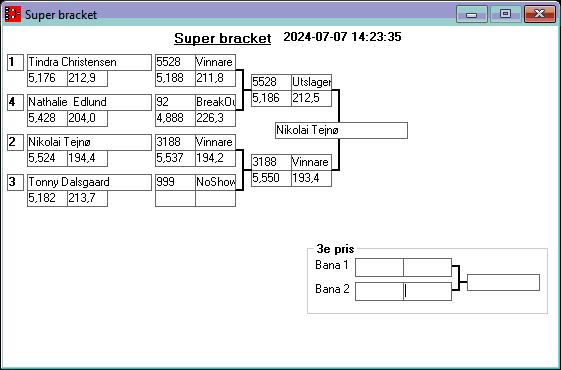Select the Nathalie Edlund name field
561x370 pixels.
pos(89,102)
